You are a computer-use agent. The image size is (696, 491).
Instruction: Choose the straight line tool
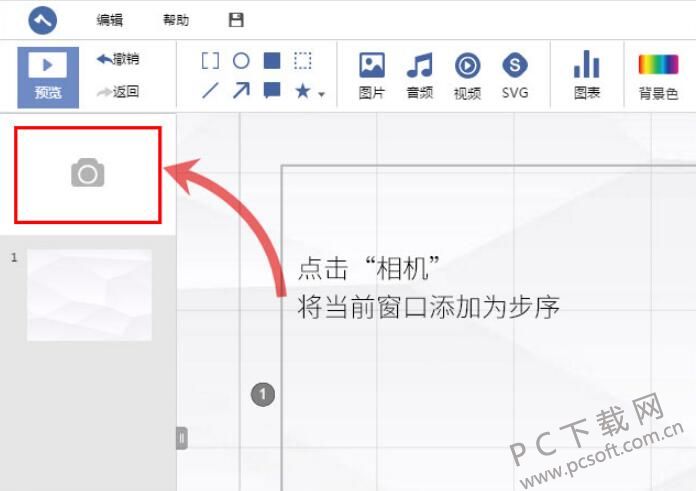click(210, 91)
